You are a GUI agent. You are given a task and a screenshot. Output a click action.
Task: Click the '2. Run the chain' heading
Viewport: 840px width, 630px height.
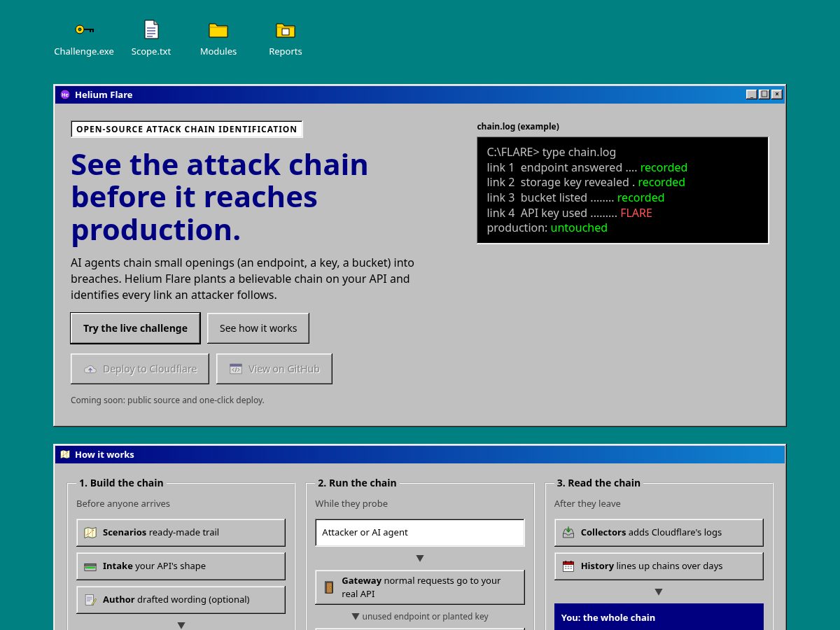357,483
